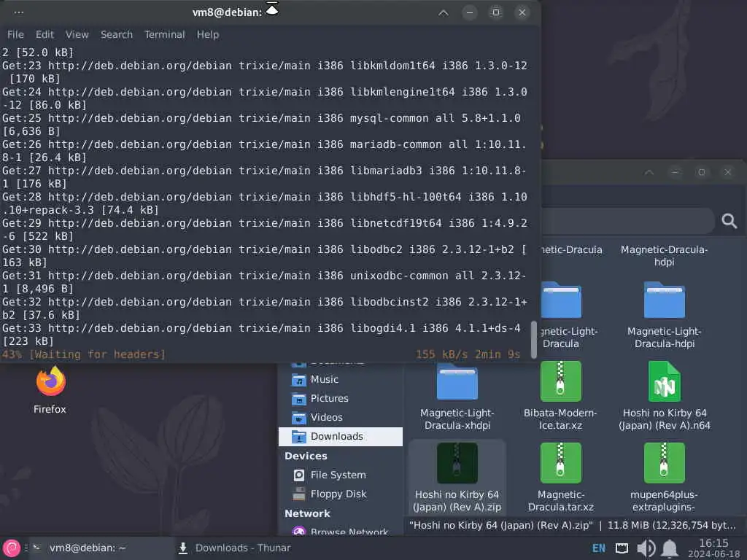Open the volume control tray icon
747x560 pixels.
coord(646,548)
